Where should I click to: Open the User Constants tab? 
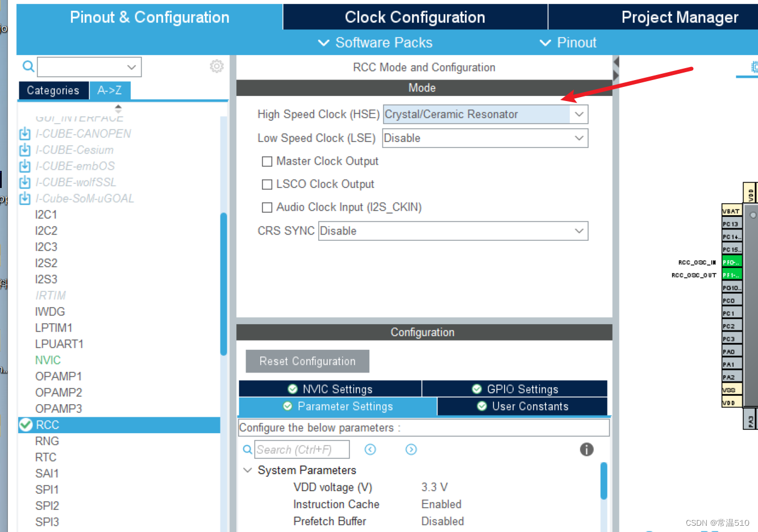pyautogui.click(x=523, y=406)
